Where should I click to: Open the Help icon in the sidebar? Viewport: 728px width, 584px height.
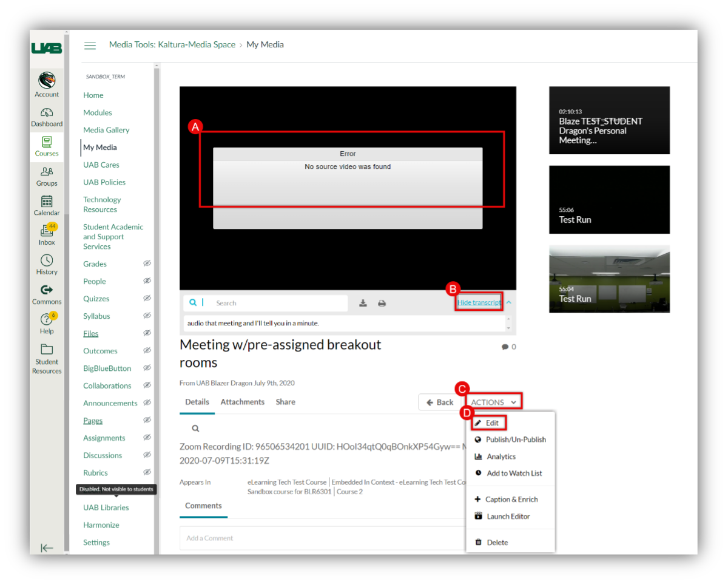(x=47, y=318)
